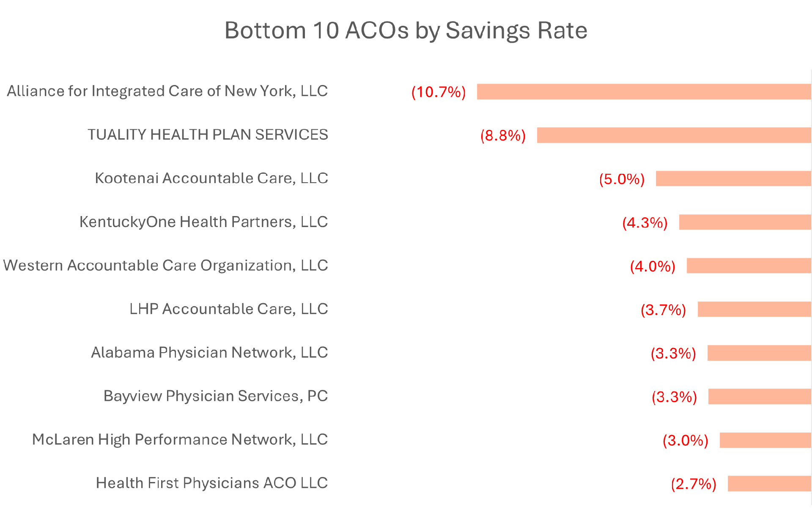Select the Alabama Physician Network bar
This screenshot has height=526, width=812.
click(x=759, y=353)
